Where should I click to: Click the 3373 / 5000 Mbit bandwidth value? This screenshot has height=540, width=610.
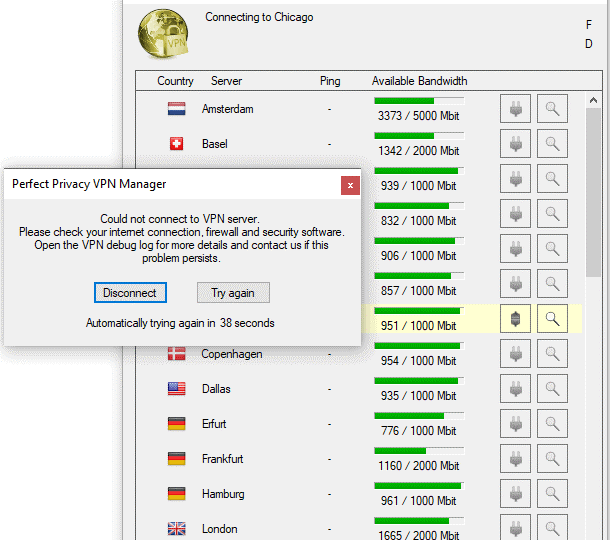419,116
